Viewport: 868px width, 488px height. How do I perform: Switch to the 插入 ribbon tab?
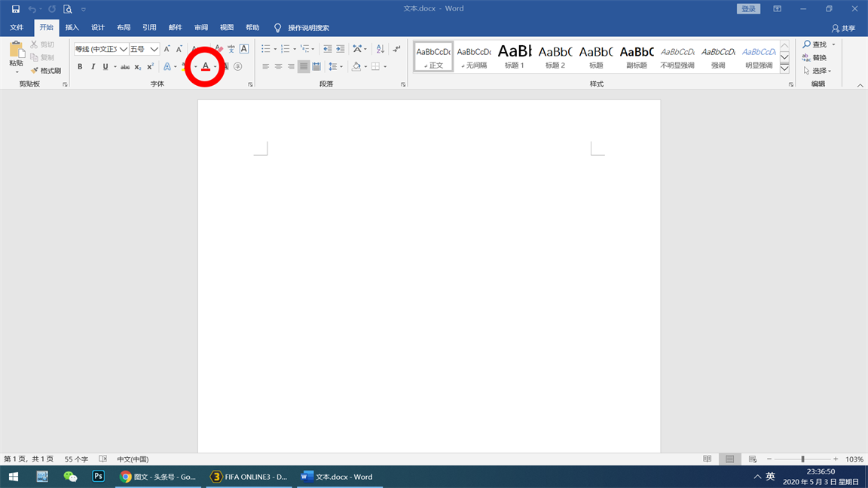pos(72,28)
